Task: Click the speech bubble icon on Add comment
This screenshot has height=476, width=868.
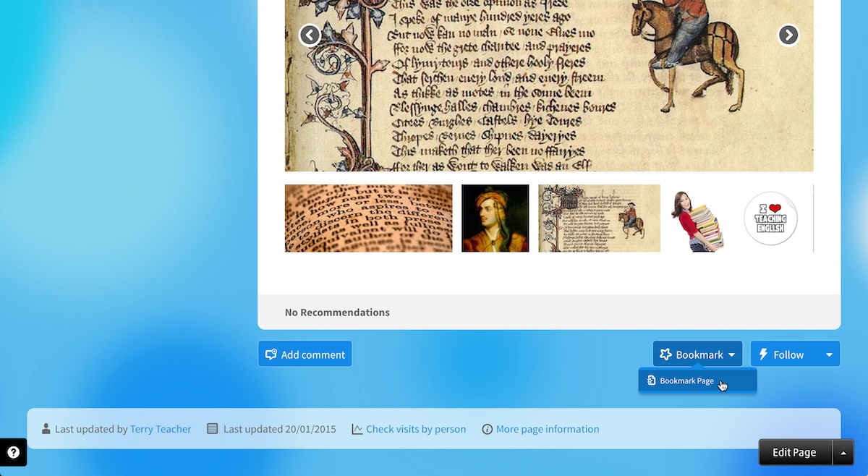Action: [x=271, y=354]
